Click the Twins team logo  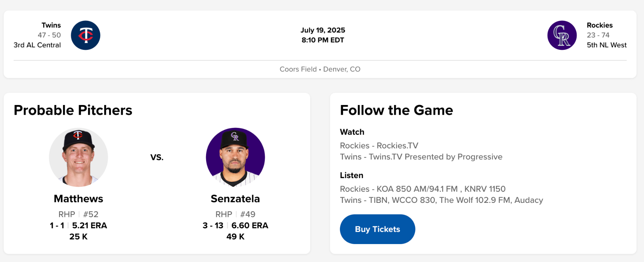click(x=86, y=35)
